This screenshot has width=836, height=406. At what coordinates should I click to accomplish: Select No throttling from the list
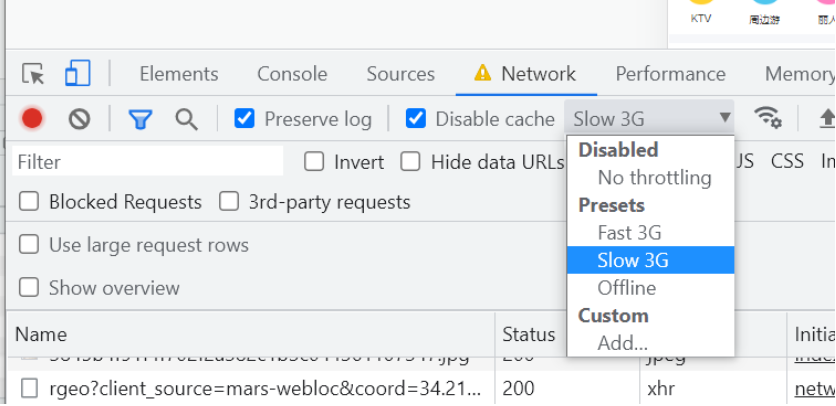click(x=654, y=178)
